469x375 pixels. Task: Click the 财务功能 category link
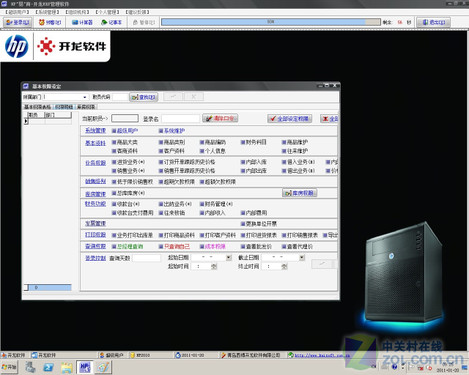(x=95, y=204)
